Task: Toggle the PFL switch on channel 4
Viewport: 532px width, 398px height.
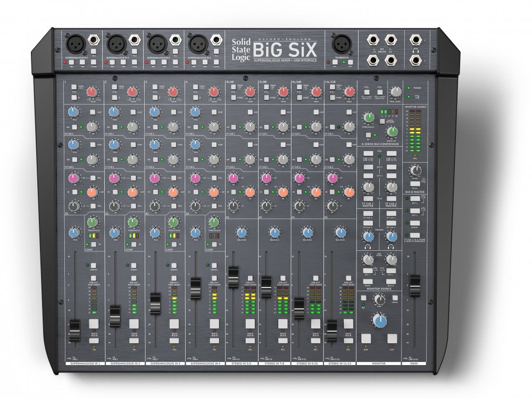Action: tap(214, 340)
